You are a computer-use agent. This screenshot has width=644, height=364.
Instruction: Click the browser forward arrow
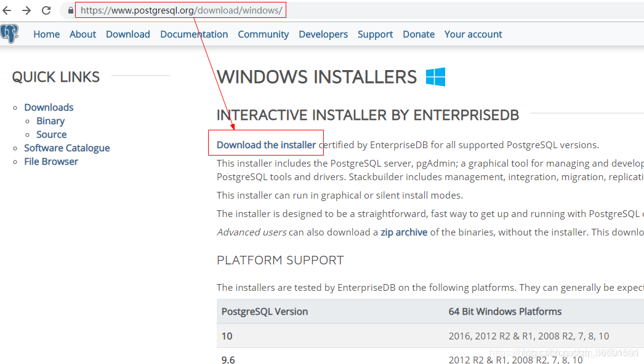(x=26, y=10)
